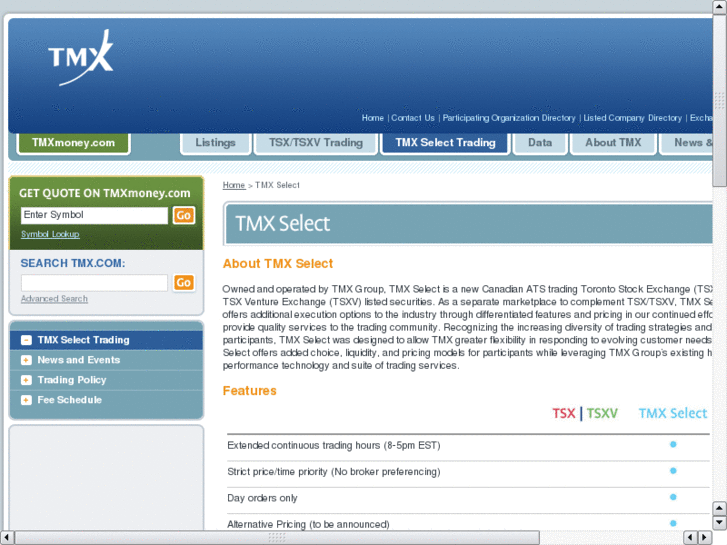This screenshot has height=545, width=727.
Task: Open Listed Company Directory link
Action: coord(632,118)
